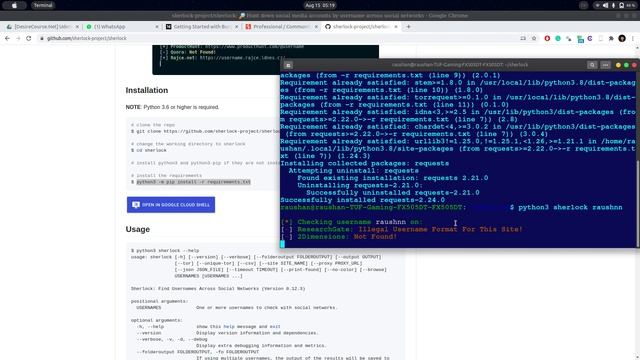The height and width of the screenshot is (360, 640).
Task: Close the sherlock-project GitHub tab
Action: (x=396, y=27)
